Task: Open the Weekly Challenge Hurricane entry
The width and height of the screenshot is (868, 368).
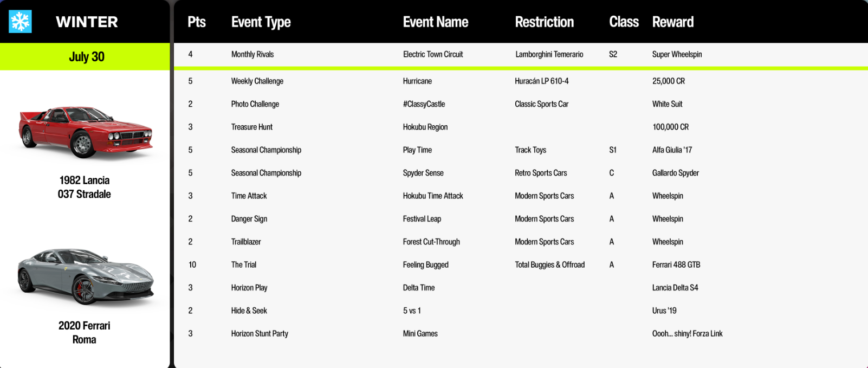Action: click(x=521, y=81)
